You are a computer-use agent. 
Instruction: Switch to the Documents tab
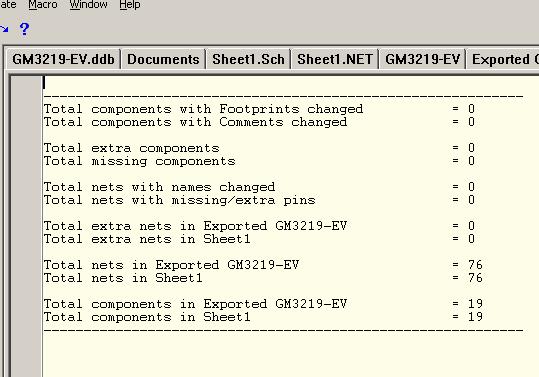click(x=163, y=59)
